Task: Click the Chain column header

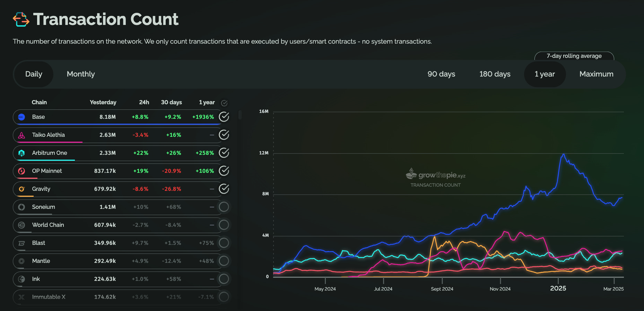Action: tap(39, 103)
